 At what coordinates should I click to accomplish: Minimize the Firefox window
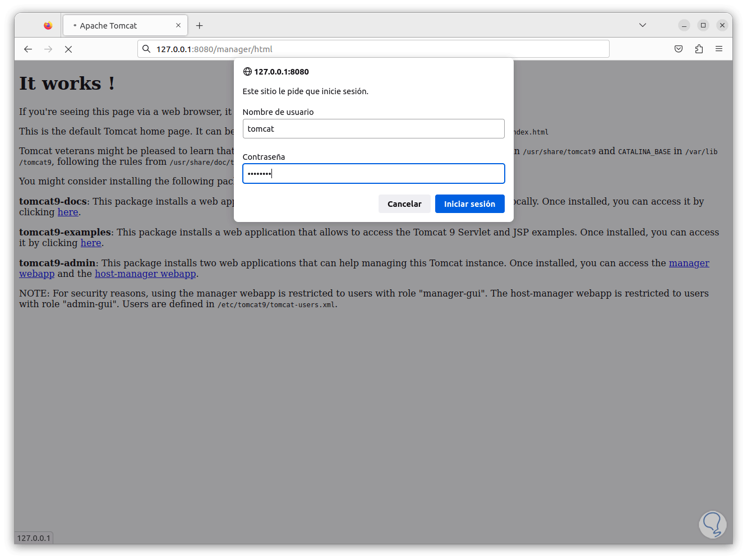684,25
